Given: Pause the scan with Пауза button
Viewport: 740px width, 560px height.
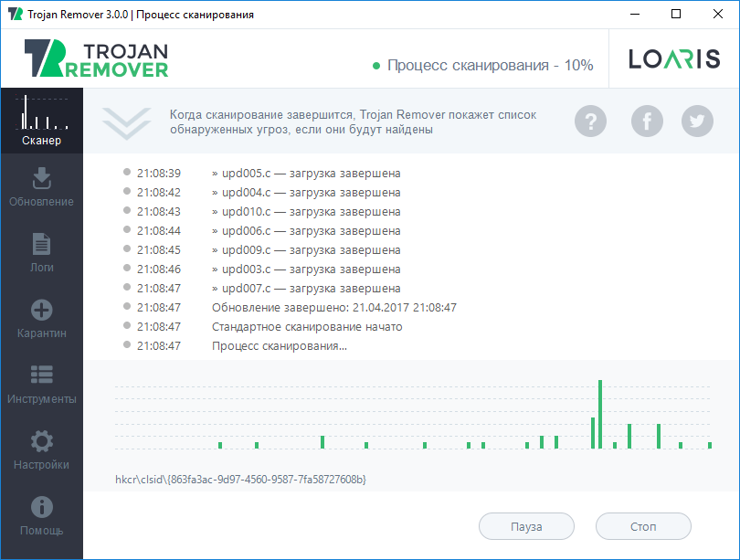Looking at the screenshot, I should 526,526.
